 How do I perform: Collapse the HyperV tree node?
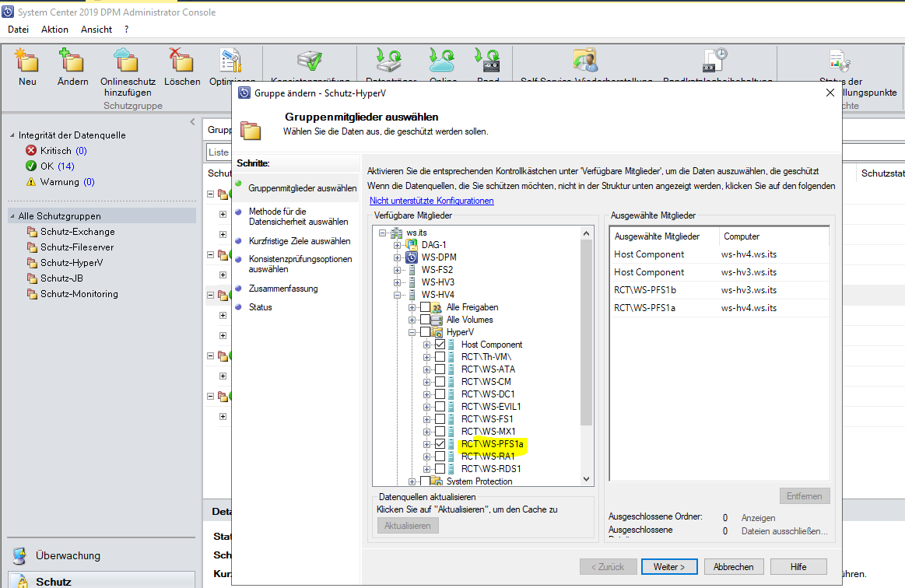[412, 332]
